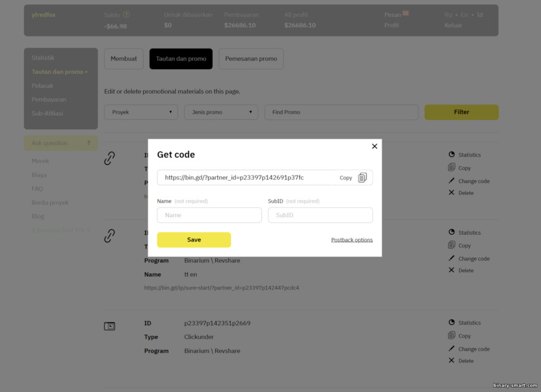Click Copy icon for the first promo
Image resolution: width=541 pixels, height=392 pixels.
pos(452,167)
